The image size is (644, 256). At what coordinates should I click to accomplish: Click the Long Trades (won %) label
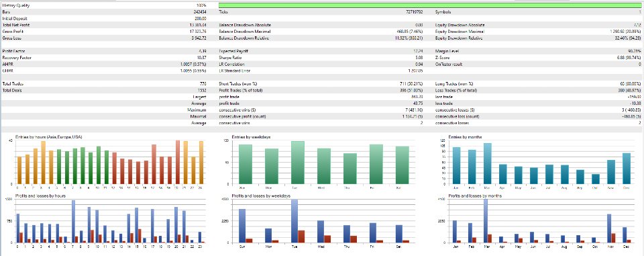[454, 83]
